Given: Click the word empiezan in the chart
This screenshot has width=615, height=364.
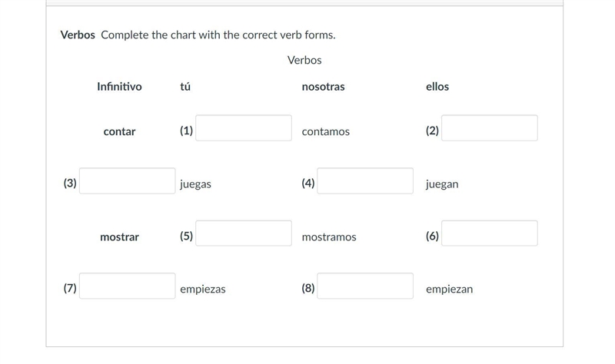Looking at the screenshot, I should coord(450,290).
